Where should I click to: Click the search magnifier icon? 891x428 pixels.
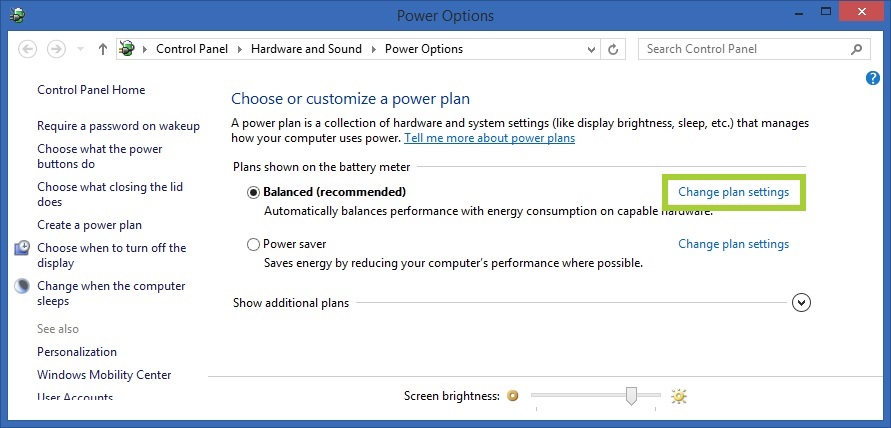(856, 49)
